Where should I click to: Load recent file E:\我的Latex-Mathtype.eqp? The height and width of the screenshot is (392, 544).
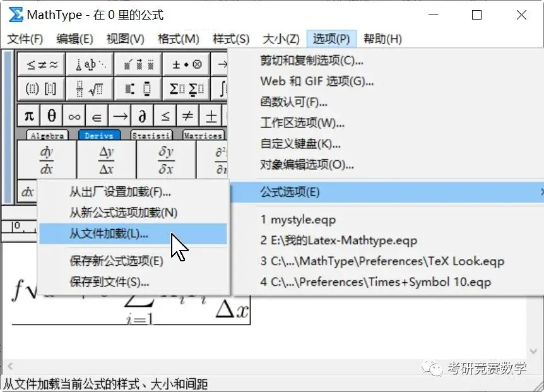(387, 241)
